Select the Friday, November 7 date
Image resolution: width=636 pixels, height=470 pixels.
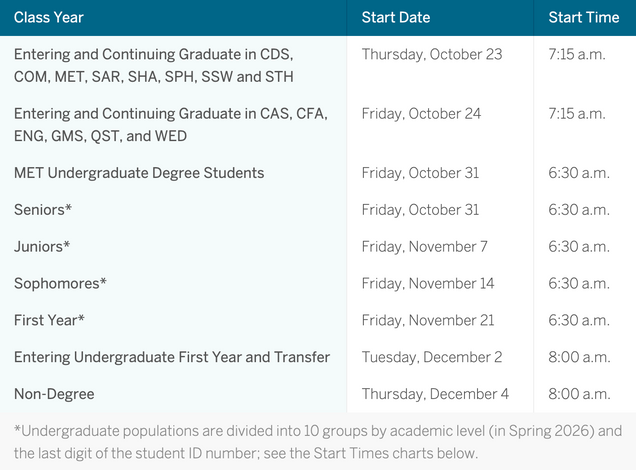click(x=425, y=247)
